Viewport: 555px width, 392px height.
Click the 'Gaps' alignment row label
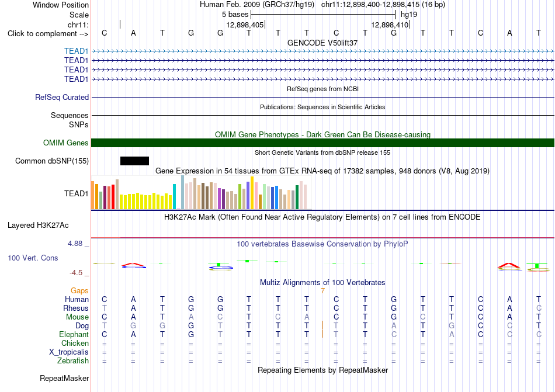(79, 291)
